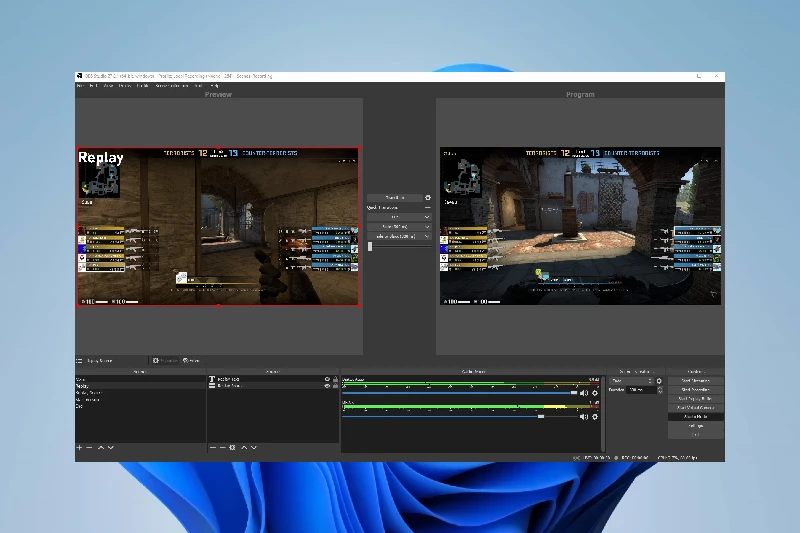Open dropdown arrow of Cut quick transition
This screenshot has height=533, width=800.
tap(427, 217)
